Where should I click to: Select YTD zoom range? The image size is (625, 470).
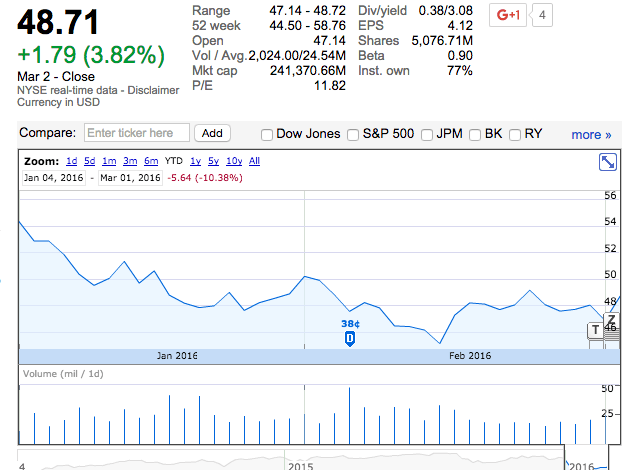click(x=174, y=161)
